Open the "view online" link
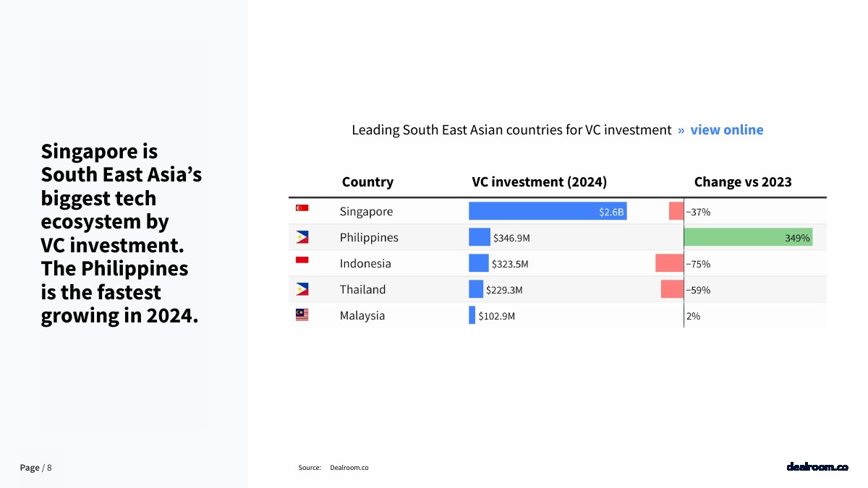868x488 pixels. tap(726, 130)
